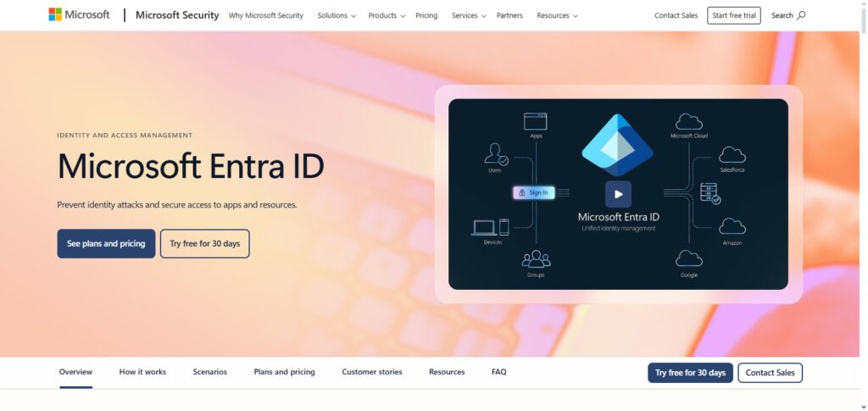Screen dimensions: 868x411
Task: Switch to Customer stories tab
Action: (372, 372)
